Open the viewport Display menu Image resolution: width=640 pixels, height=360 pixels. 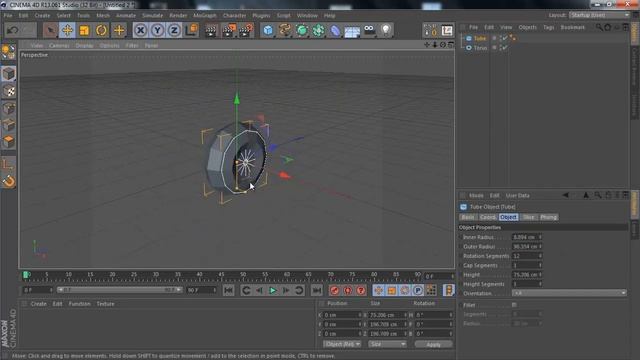click(84, 46)
